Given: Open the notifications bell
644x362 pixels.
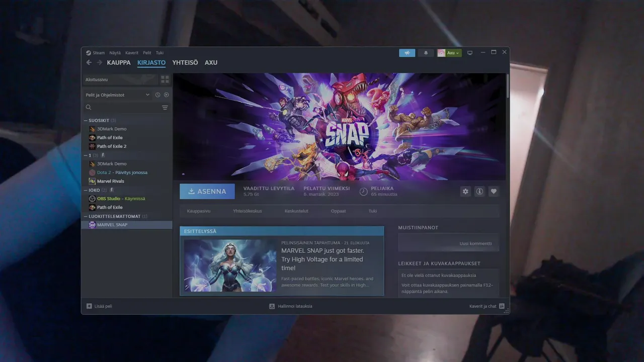Looking at the screenshot, I should click(426, 53).
